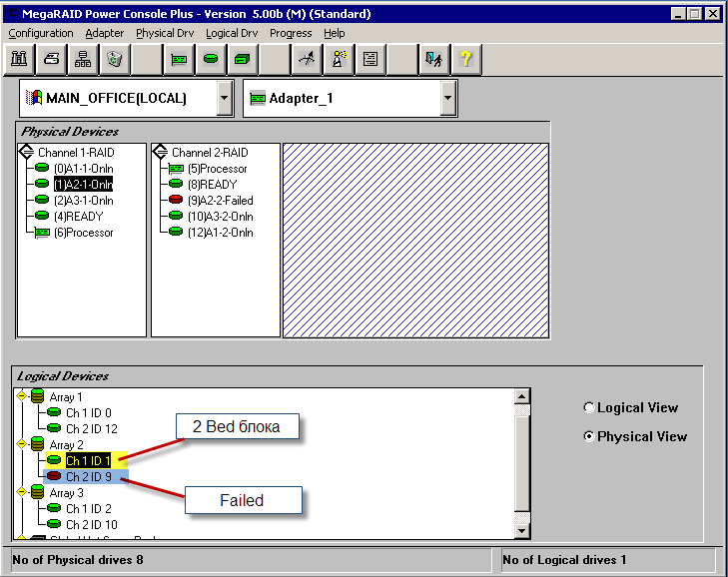Click the exit door toolbar icon

433,60
